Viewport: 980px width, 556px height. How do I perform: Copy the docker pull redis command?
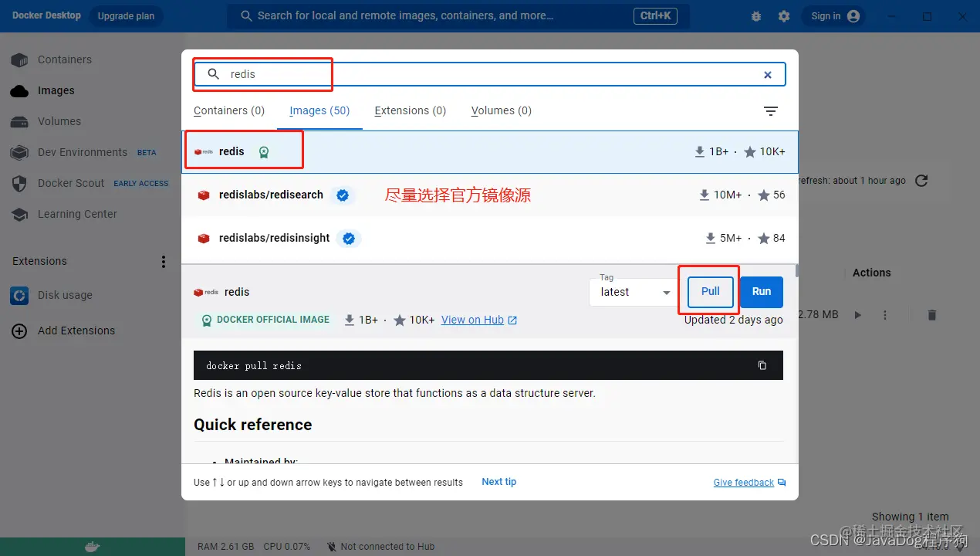762,365
